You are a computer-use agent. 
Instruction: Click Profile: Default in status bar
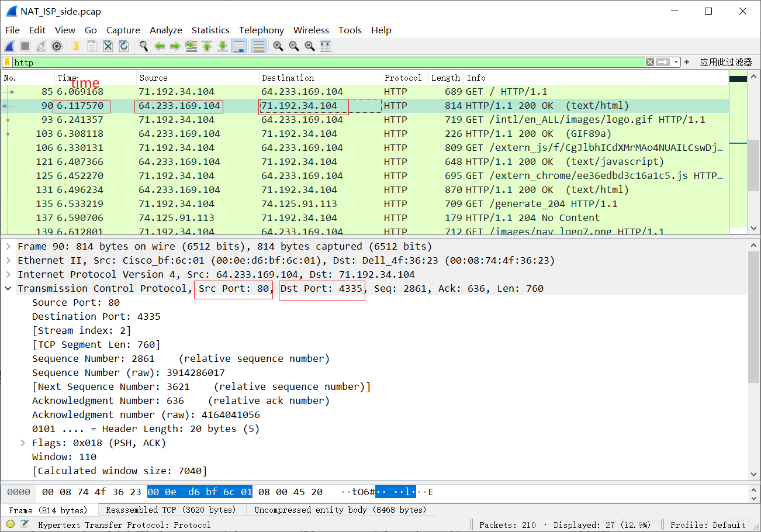(x=708, y=525)
